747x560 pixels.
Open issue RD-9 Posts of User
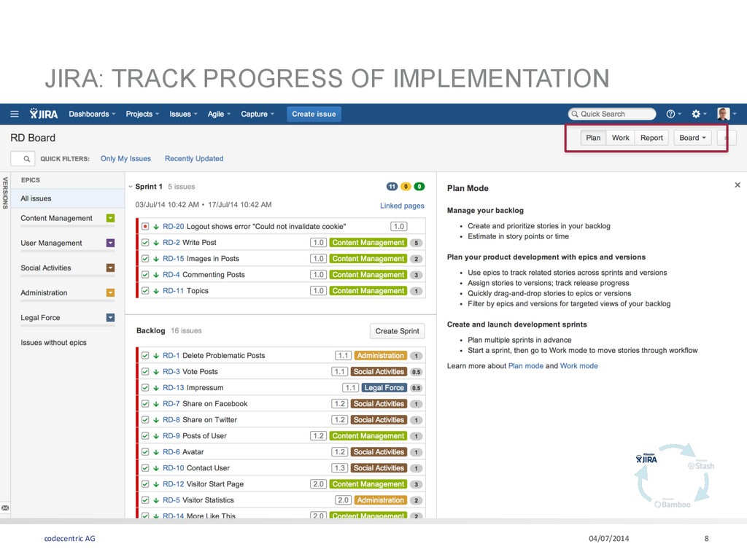coord(194,436)
